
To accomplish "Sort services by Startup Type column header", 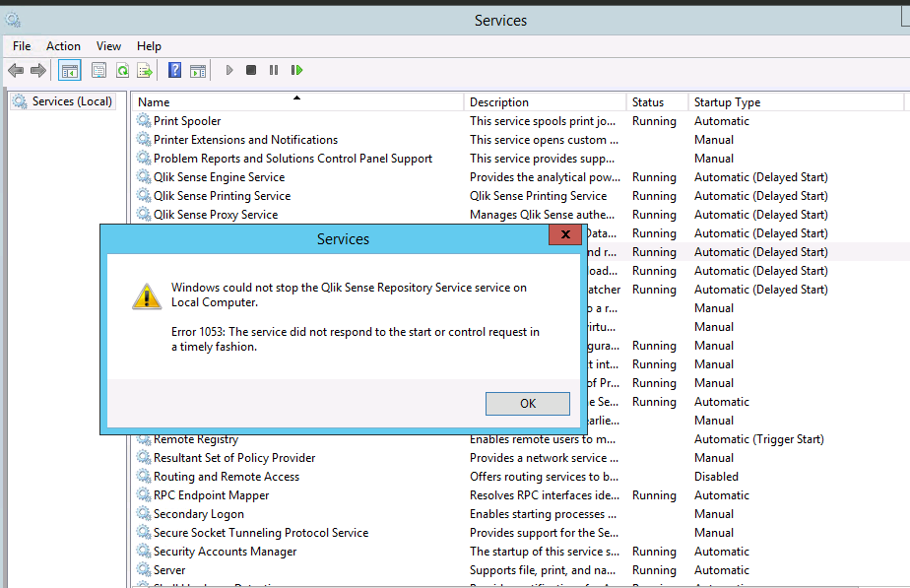I will click(727, 102).
